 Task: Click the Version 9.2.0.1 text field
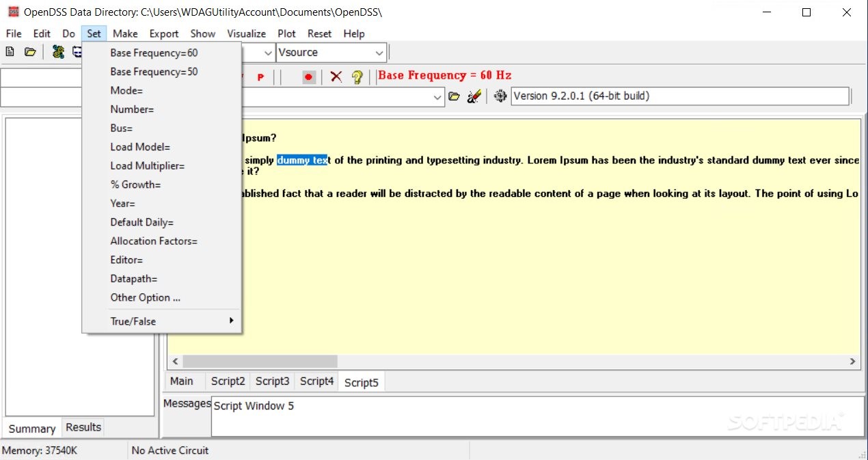[680, 96]
